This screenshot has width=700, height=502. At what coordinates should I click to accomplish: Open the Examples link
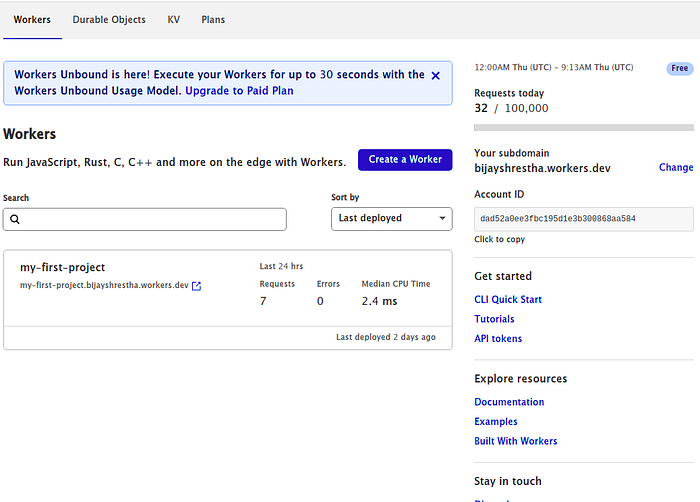496,422
